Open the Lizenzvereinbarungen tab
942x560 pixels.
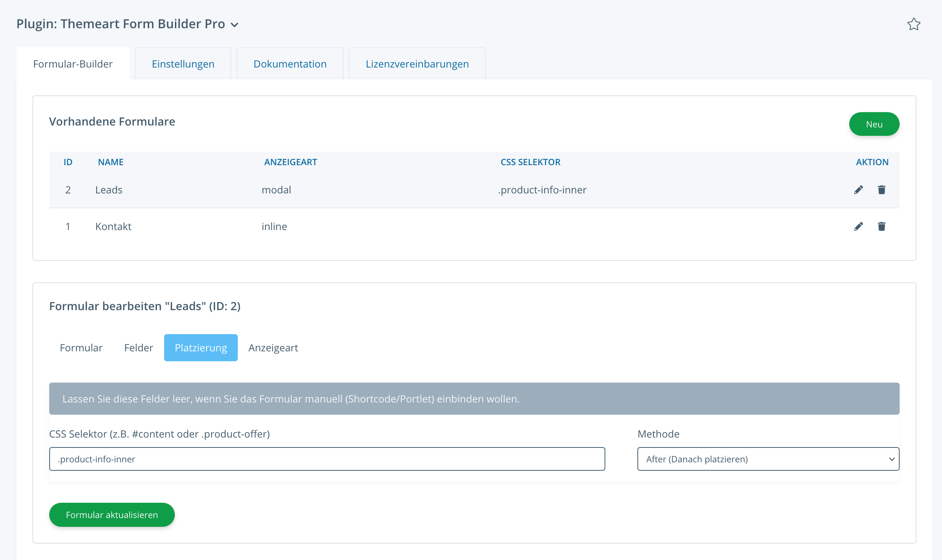click(417, 64)
